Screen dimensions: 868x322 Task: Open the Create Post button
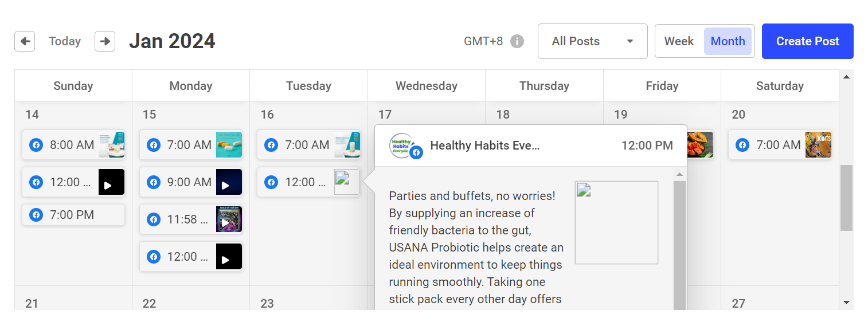tap(807, 41)
